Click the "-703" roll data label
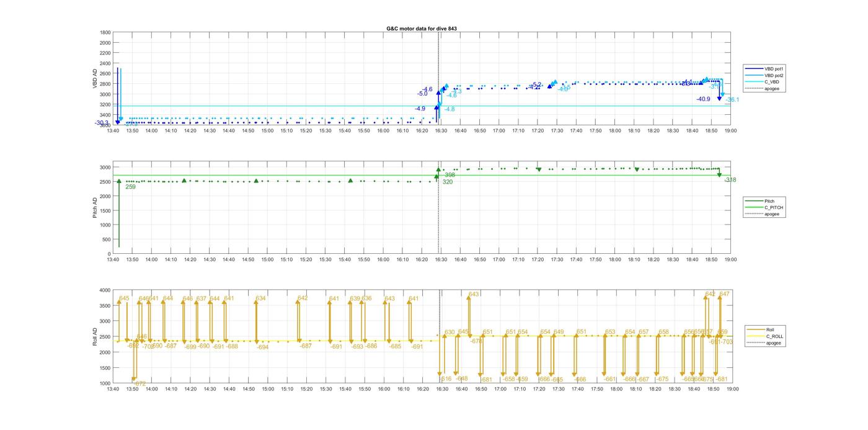Screen dimensions: 868x430 pos(727,342)
